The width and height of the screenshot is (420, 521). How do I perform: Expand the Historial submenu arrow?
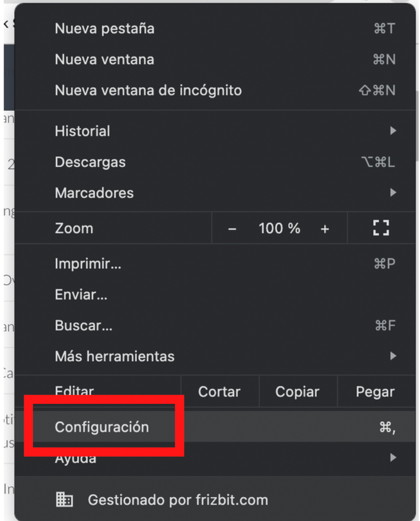click(393, 131)
